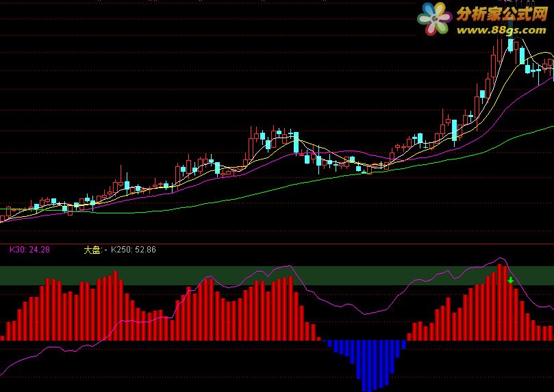Click the tallest blue histogram bar

(x=370, y=365)
